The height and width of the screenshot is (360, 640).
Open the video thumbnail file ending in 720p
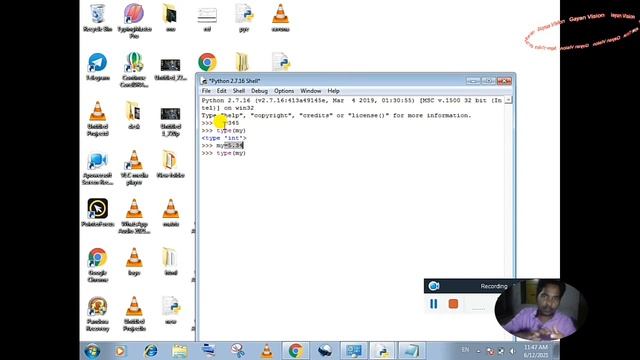pyautogui.click(x=171, y=121)
